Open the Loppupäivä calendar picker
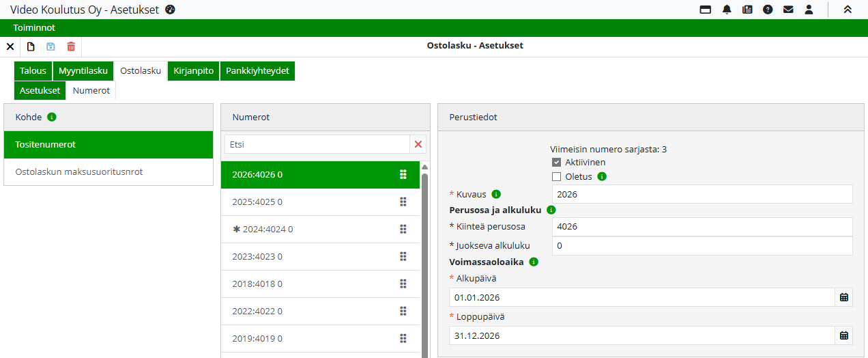Viewport: 868px width, 358px height. (843, 335)
